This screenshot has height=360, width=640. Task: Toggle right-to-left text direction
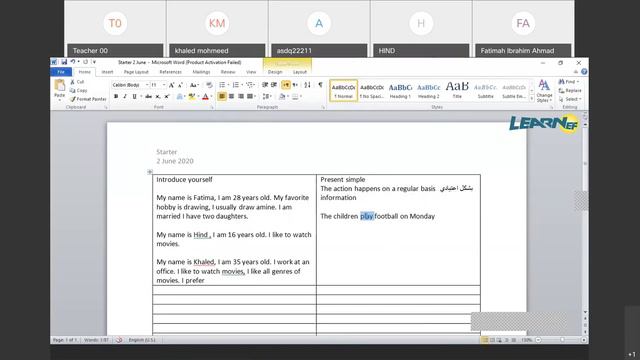pyautogui.click(x=295, y=85)
